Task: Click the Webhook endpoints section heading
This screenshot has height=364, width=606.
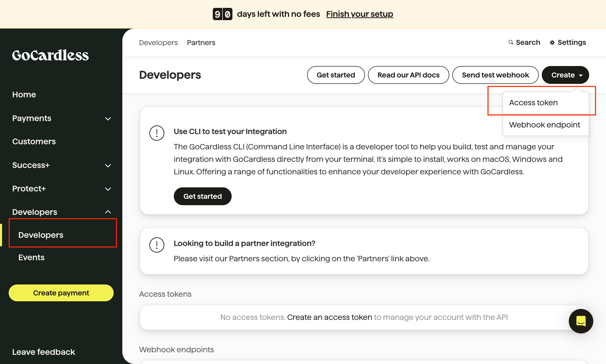Action: [176, 350]
